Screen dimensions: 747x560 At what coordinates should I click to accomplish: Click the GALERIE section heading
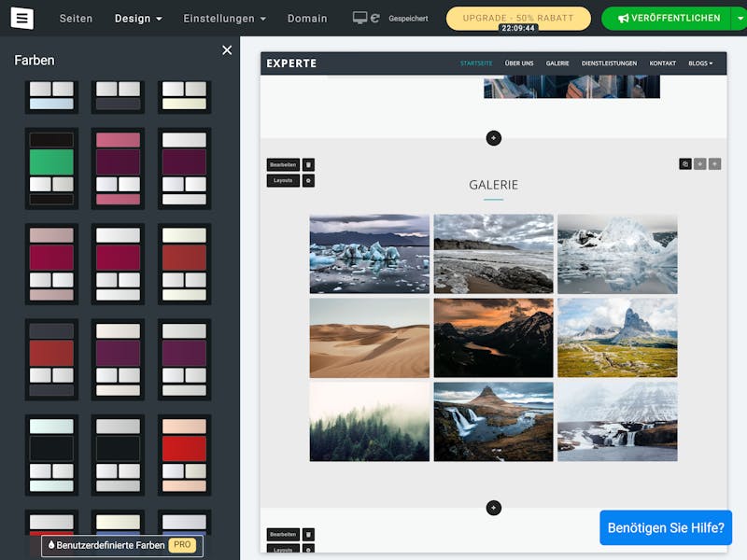click(494, 185)
